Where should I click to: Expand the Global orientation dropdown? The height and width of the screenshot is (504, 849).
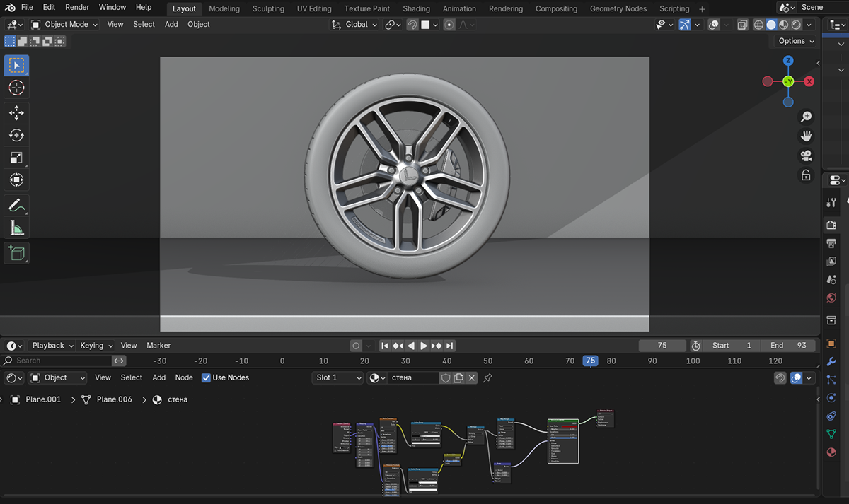355,25
